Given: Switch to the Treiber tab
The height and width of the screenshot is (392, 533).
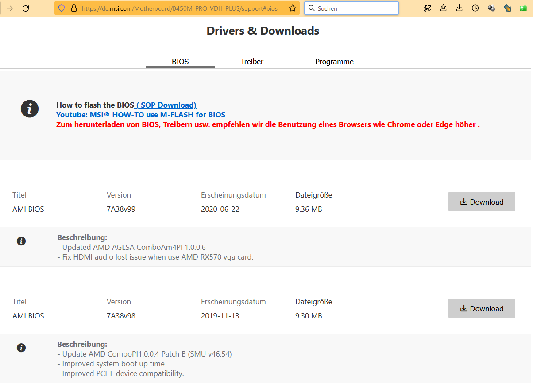Looking at the screenshot, I should [x=252, y=62].
